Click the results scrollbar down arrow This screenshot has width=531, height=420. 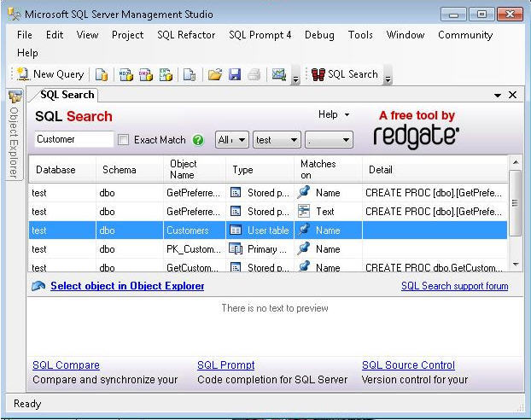(516, 264)
